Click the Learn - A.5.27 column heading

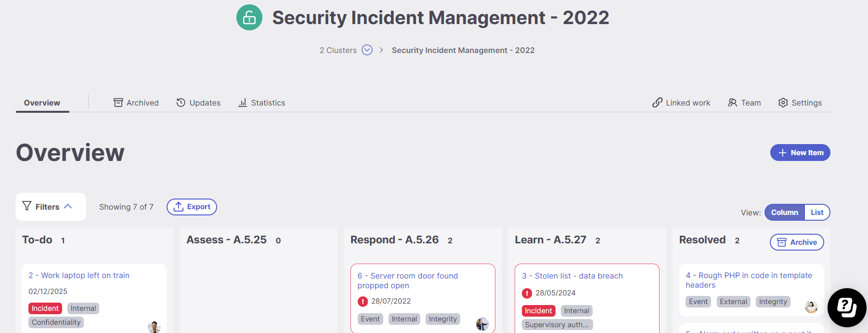click(551, 240)
